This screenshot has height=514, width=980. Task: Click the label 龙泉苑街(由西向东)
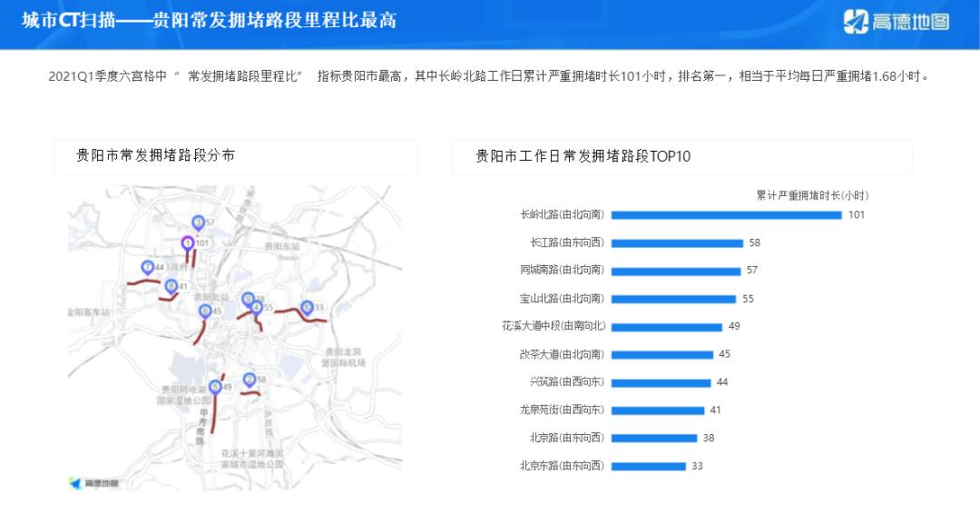(562, 410)
